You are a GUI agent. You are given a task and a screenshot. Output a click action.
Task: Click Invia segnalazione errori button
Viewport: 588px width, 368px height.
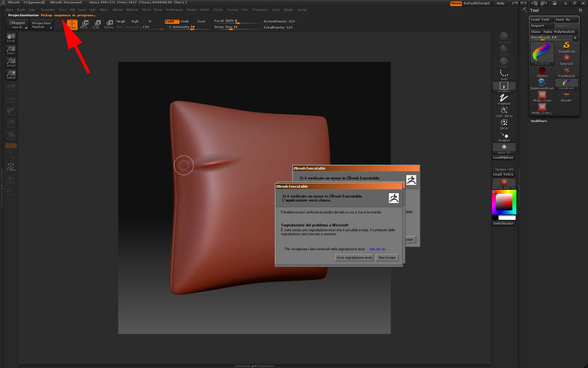point(354,258)
